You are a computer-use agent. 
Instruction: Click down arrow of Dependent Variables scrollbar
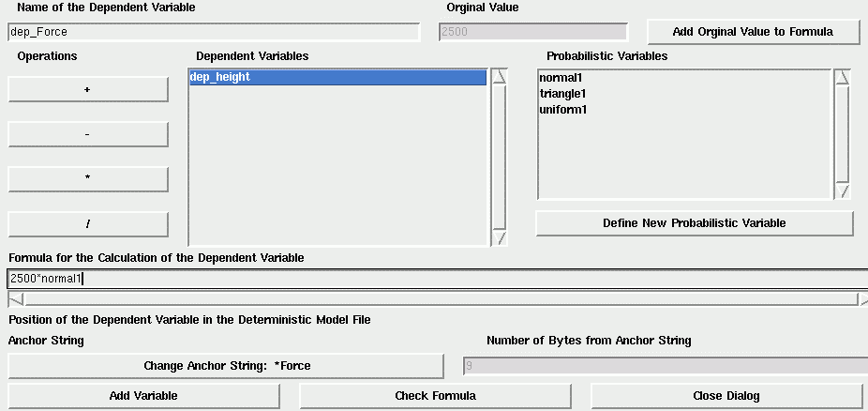(500, 238)
